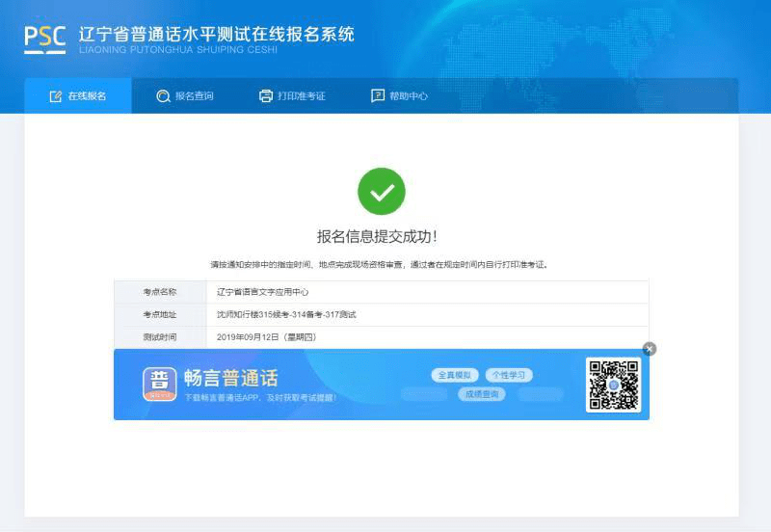Click the 报名查询 magnifier icon

click(x=163, y=96)
